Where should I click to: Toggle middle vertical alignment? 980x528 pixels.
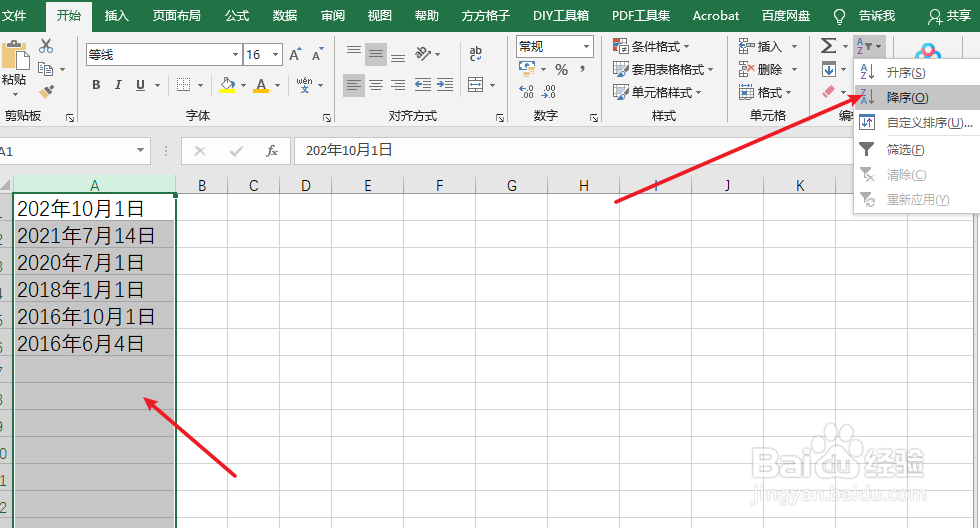coord(376,54)
